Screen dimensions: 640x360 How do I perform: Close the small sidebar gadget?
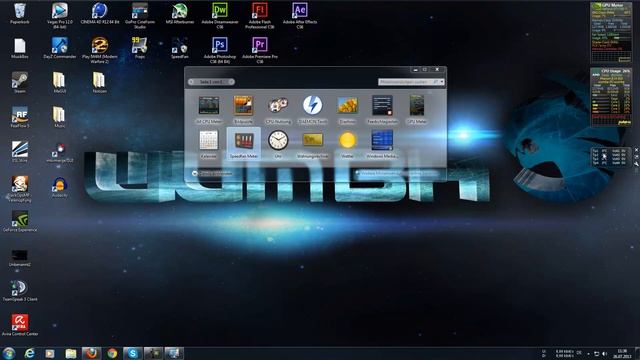(x=636, y=150)
